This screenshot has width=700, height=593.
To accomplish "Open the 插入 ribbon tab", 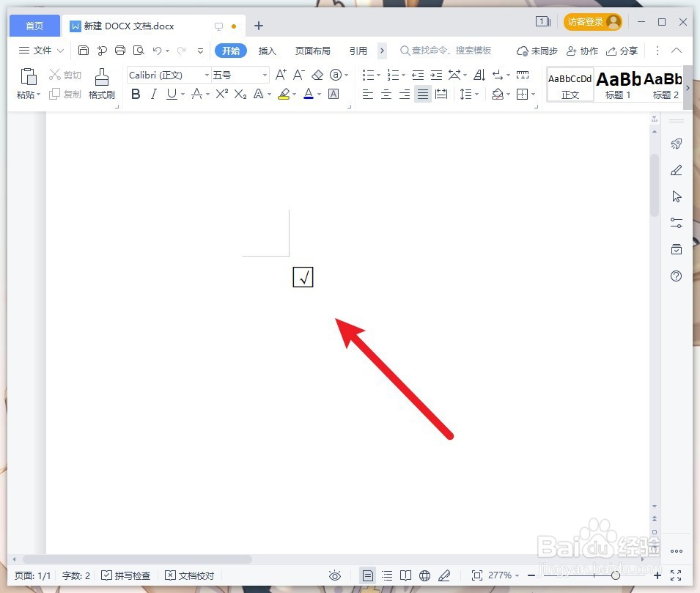I will (267, 51).
